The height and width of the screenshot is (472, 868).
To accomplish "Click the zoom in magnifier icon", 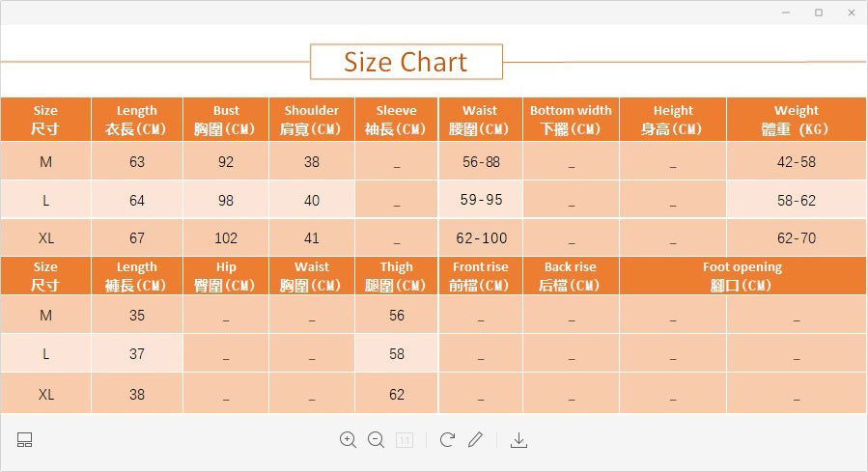I will (x=349, y=440).
